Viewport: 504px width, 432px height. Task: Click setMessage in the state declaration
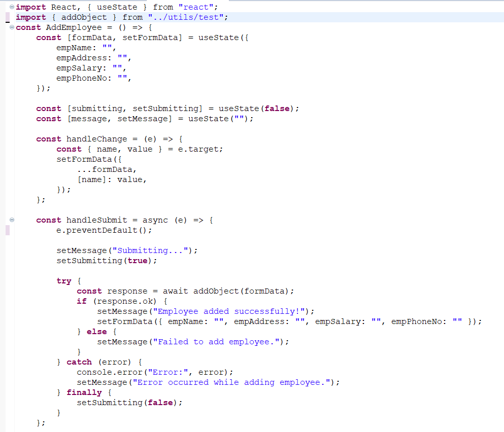pyautogui.click(x=143, y=119)
